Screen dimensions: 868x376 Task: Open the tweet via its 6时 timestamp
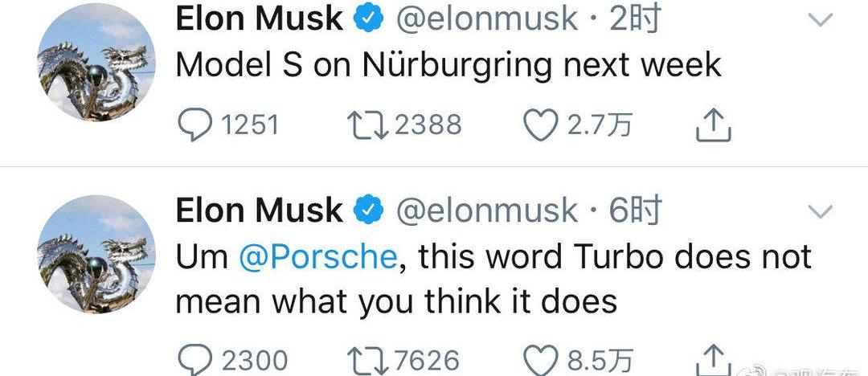point(635,210)
